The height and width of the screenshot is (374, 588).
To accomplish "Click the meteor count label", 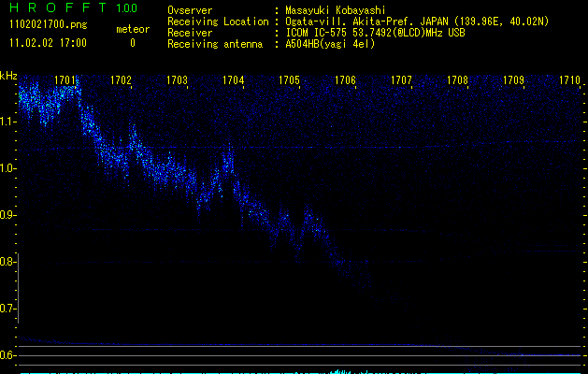I will point(133,29).
